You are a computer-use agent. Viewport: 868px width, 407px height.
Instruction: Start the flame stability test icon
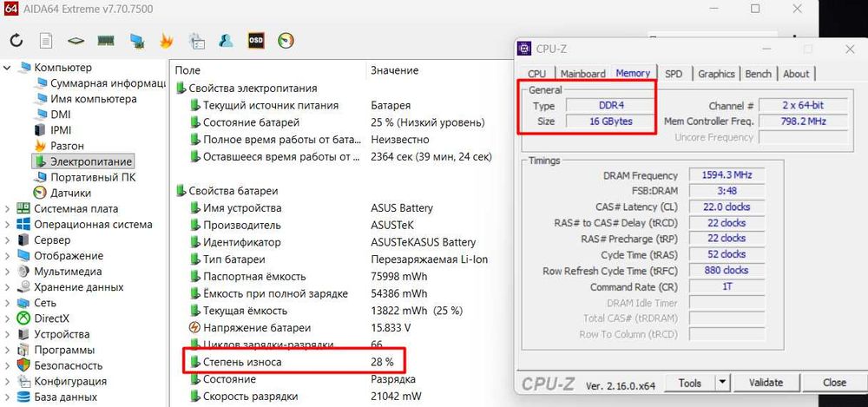point(166,41)
